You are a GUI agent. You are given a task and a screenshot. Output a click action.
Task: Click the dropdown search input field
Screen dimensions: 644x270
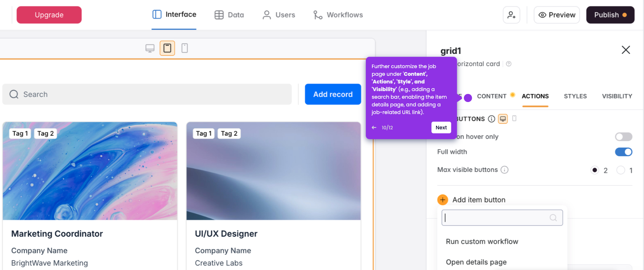point(502,218)
